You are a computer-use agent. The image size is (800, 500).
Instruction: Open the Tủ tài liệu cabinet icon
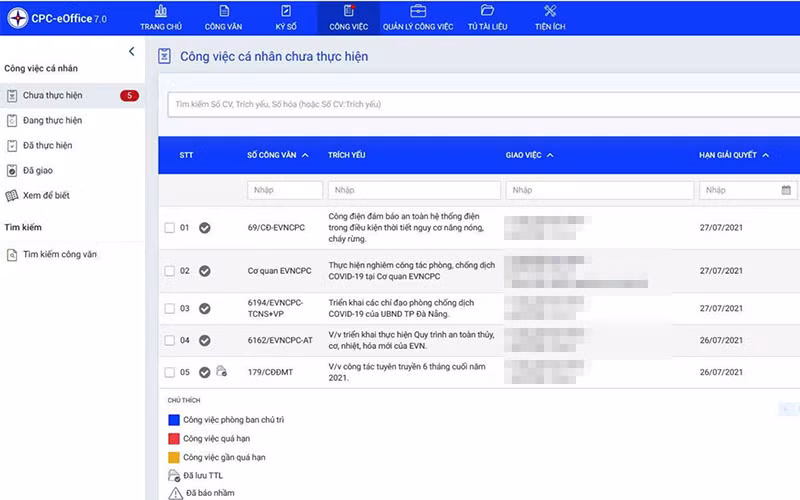point(486,11)
